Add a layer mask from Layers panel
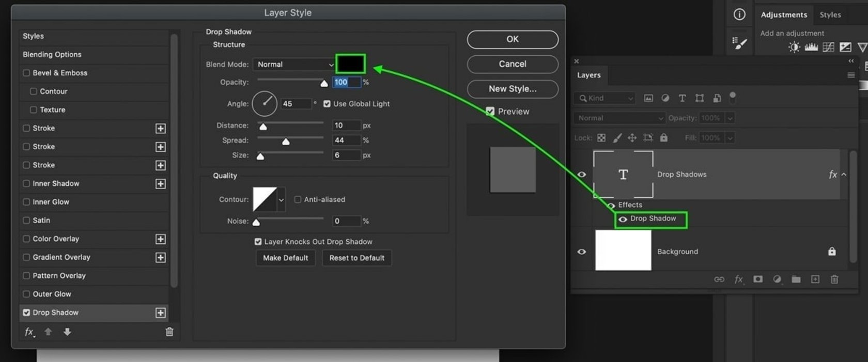Image resolution: width=868 pixels, height=362 pixels. (757, 279)
